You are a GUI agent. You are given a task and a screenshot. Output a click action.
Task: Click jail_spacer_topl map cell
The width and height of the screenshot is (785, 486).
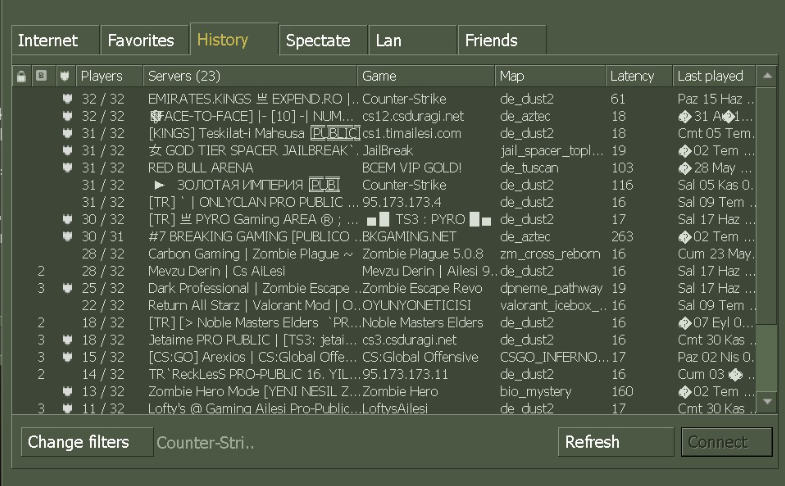[x=552, y=150]
